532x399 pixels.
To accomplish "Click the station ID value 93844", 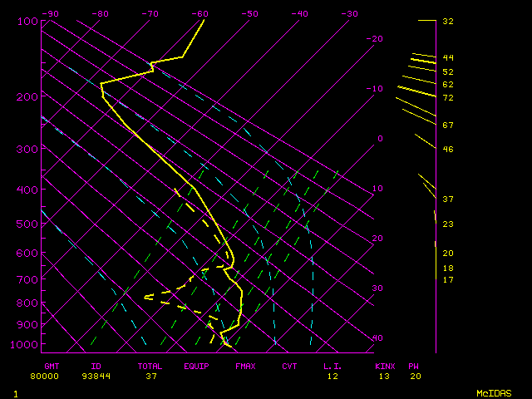I will pos(96,376).
